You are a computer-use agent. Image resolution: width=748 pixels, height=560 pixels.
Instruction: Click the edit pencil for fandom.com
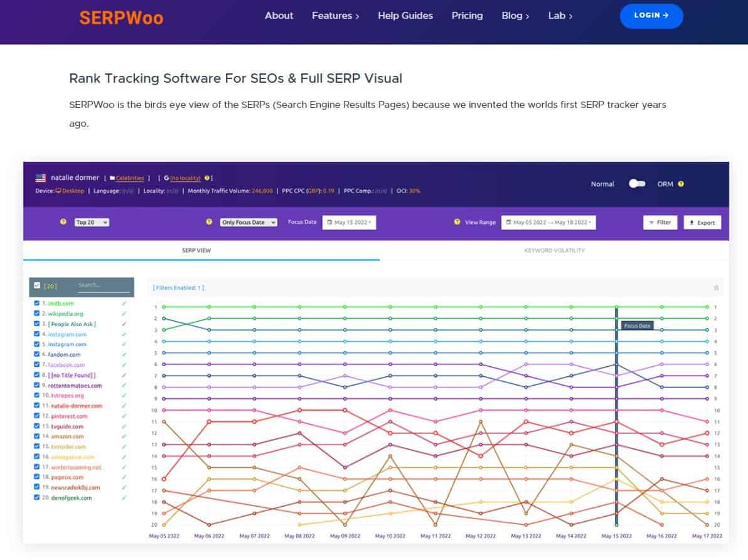[124, 354]
